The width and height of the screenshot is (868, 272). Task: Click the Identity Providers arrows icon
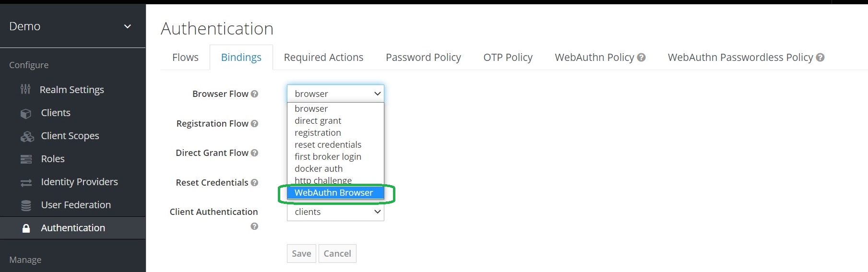[x=26, y=183]
